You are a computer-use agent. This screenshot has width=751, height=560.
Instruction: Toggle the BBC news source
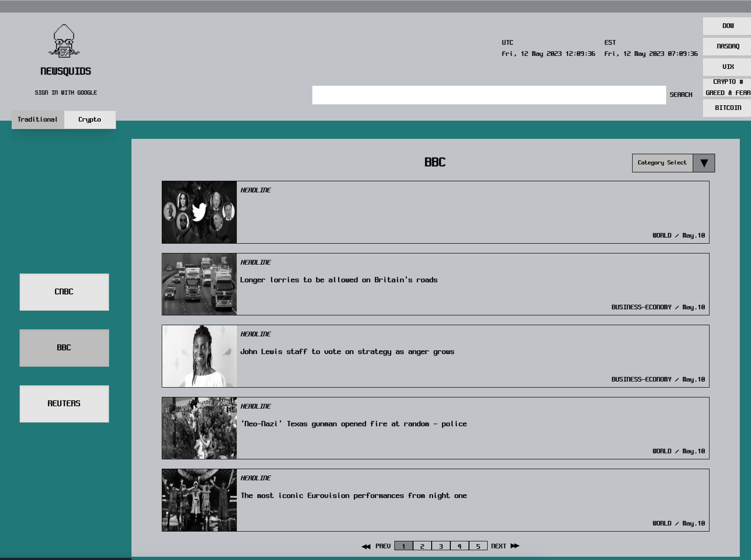[64, 348]
